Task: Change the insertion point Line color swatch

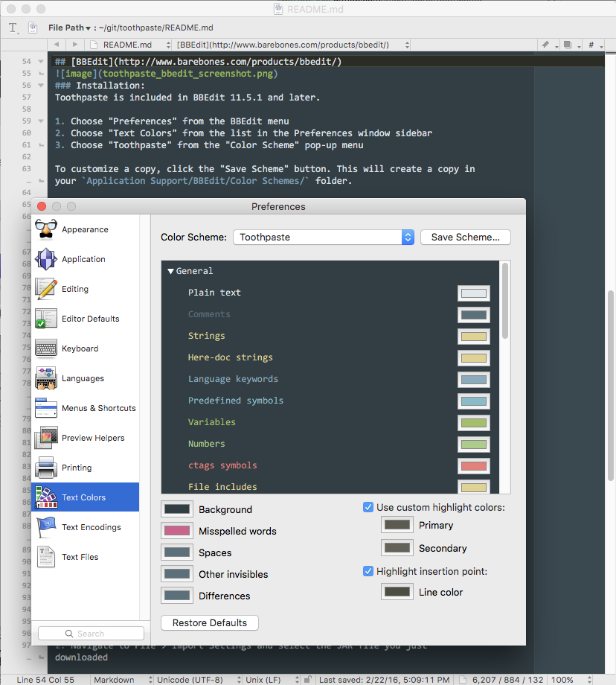Action: 397,592
